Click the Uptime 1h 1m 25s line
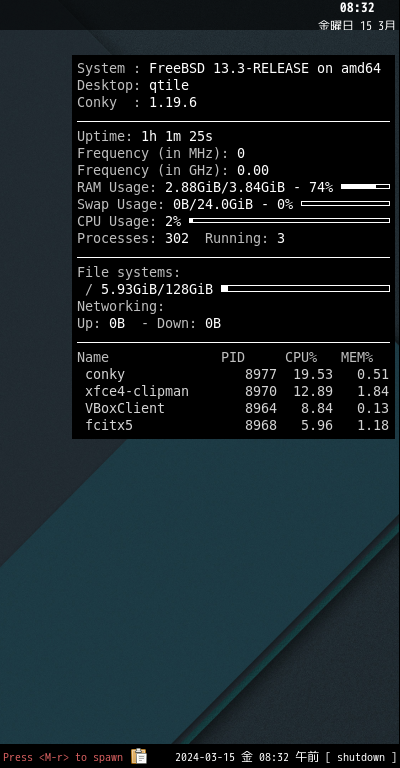The image size is (400, 768). coord(145,136)
